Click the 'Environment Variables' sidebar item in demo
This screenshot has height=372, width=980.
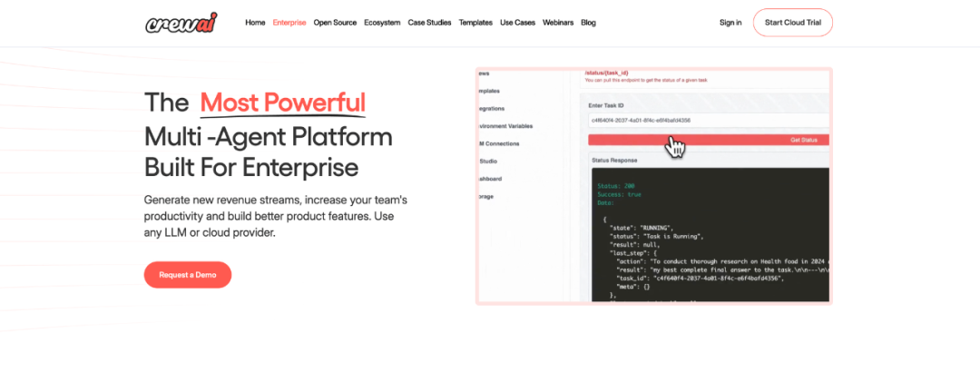(x=505, y=126)
